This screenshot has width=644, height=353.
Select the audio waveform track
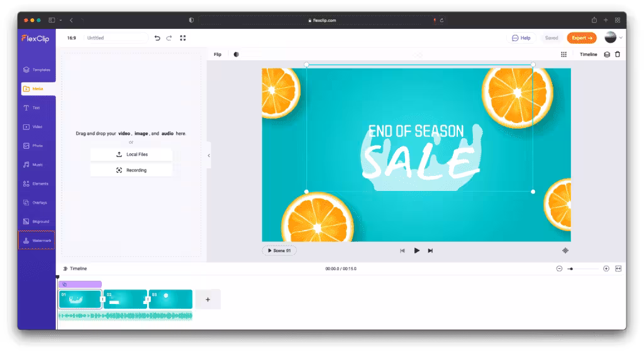pos(125,316)
